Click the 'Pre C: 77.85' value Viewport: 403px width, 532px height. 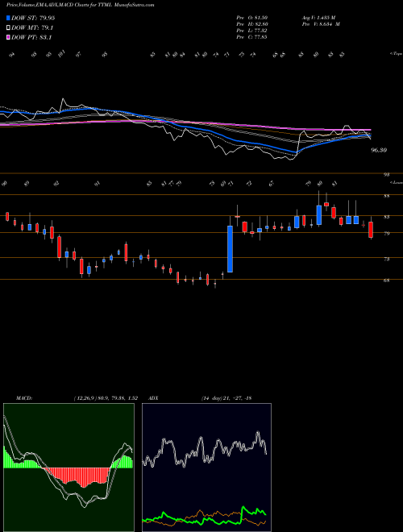(x=251, y=37)
